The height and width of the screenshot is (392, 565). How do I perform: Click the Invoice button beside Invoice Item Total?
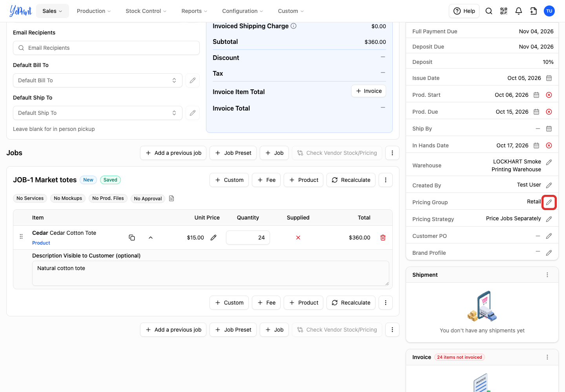[368, 91]
